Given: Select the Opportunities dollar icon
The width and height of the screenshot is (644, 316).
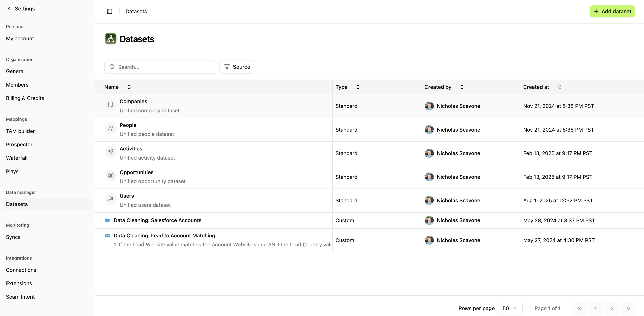Looking at the screenshot, I should pyautogui.click(x=111, y=175).
